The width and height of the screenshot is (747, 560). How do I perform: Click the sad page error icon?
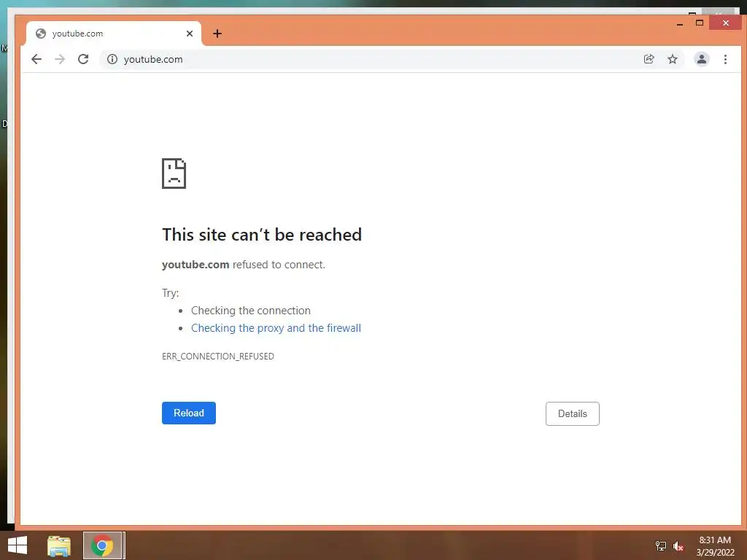click(174, 174)
